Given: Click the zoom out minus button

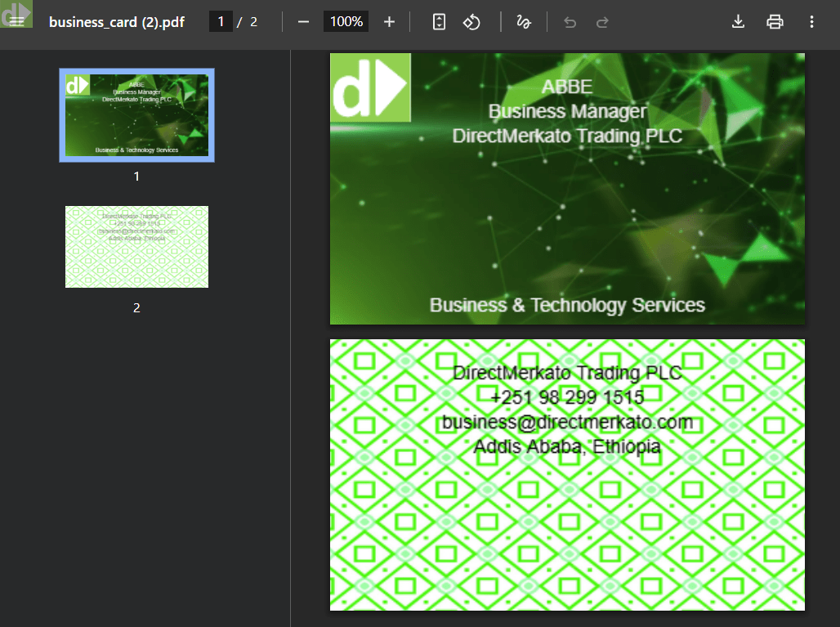Looking at the screenshot, I should click(304, 22).
